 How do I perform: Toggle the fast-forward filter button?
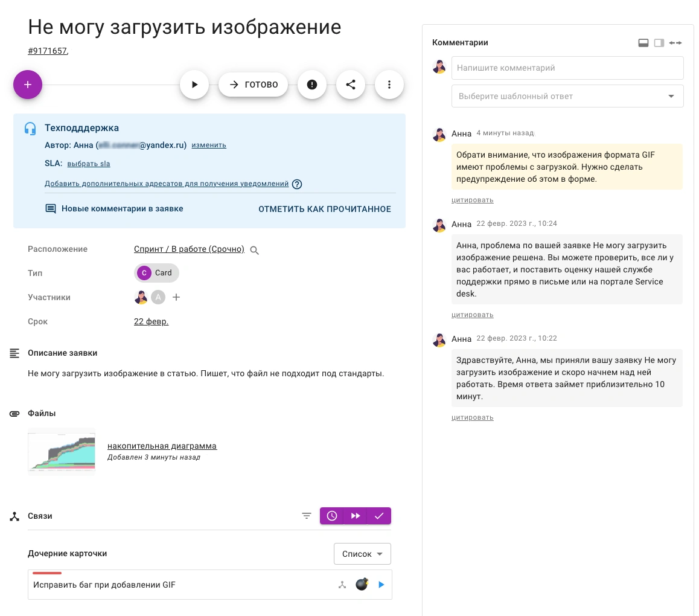pos(356,516)
